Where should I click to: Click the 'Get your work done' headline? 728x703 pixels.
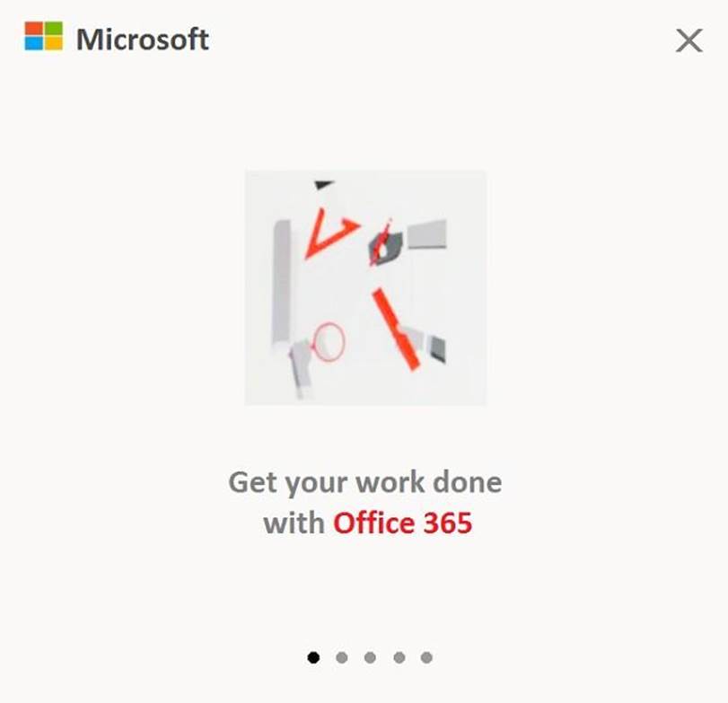pos(365,483)
